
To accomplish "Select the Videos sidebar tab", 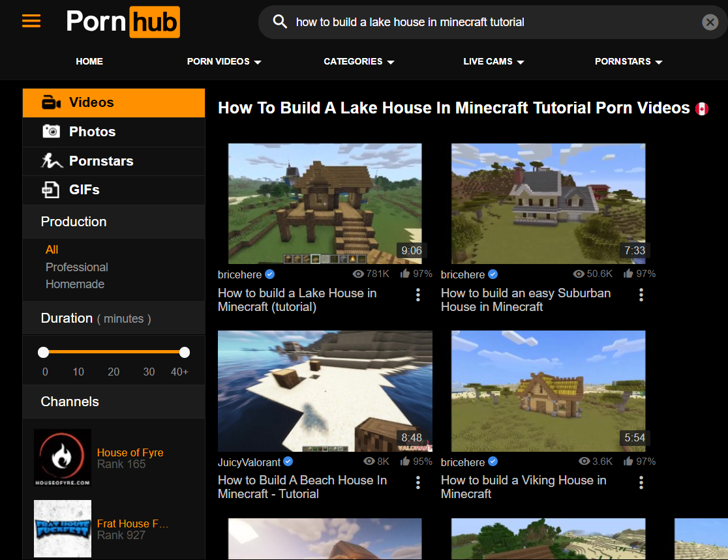I will tap(114, 102).
